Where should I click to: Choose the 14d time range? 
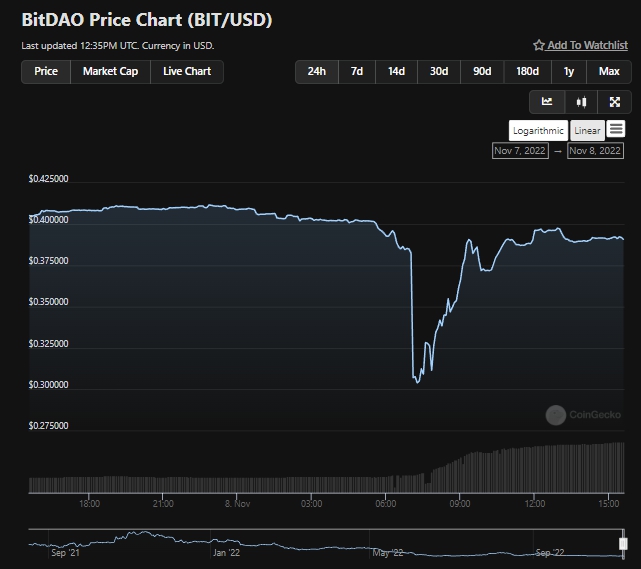click(x=397, y=72)
